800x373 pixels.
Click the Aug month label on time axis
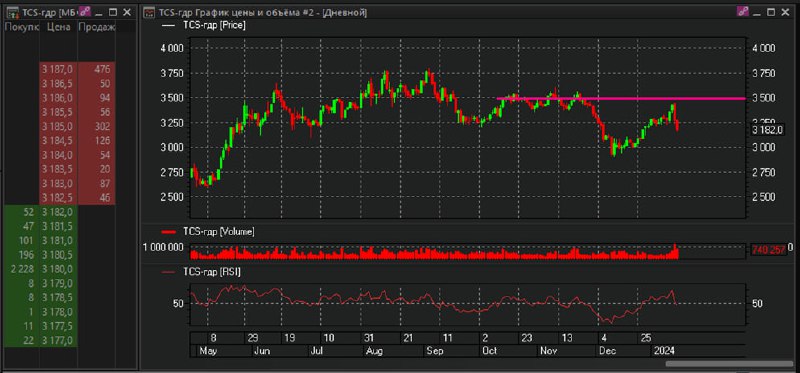point(374,351)
